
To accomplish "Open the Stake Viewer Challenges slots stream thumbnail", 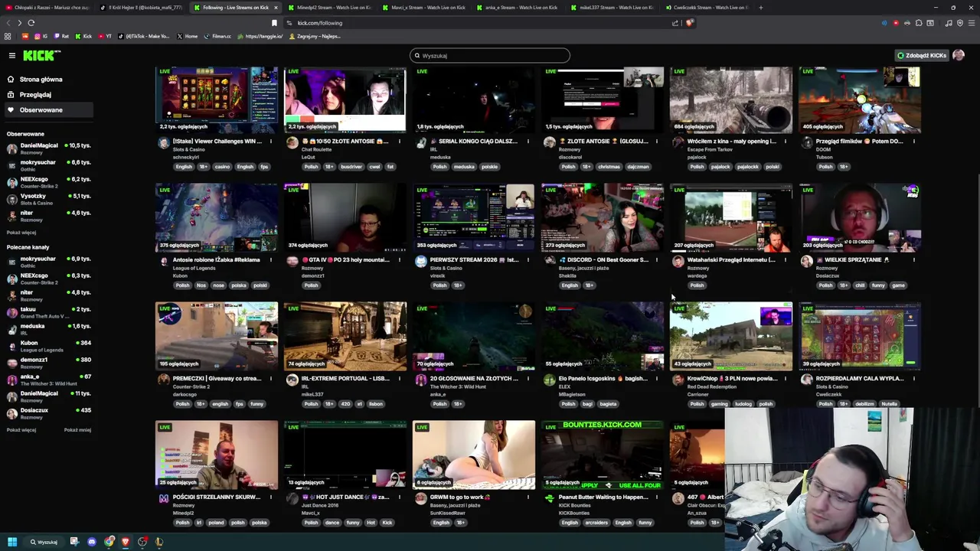I will pyautogui.click(x=217, y=99).
